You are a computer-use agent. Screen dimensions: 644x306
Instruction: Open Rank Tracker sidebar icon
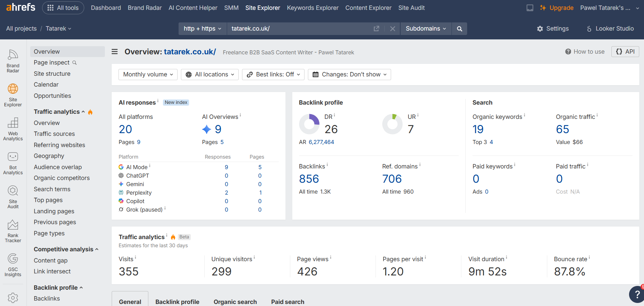click(x=13, y=231)
